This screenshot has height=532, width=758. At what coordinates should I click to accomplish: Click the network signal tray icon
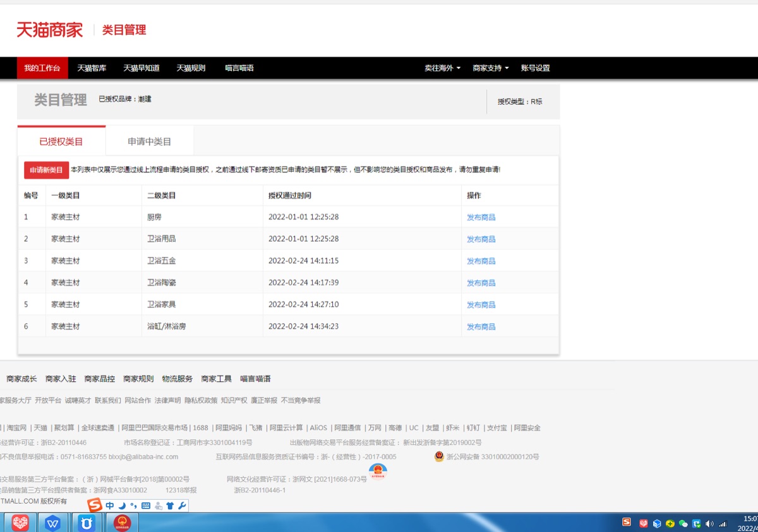(x=723, y=524)
